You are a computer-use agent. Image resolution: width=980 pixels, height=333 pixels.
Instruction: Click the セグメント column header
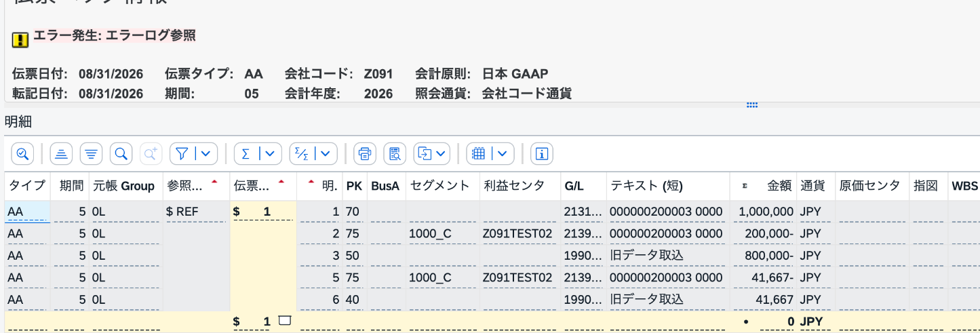[x=442, y=186]
